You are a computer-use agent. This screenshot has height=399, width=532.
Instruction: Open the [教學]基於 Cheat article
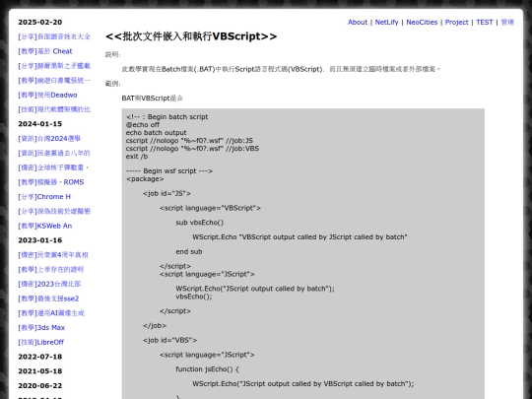coord(45,51)
